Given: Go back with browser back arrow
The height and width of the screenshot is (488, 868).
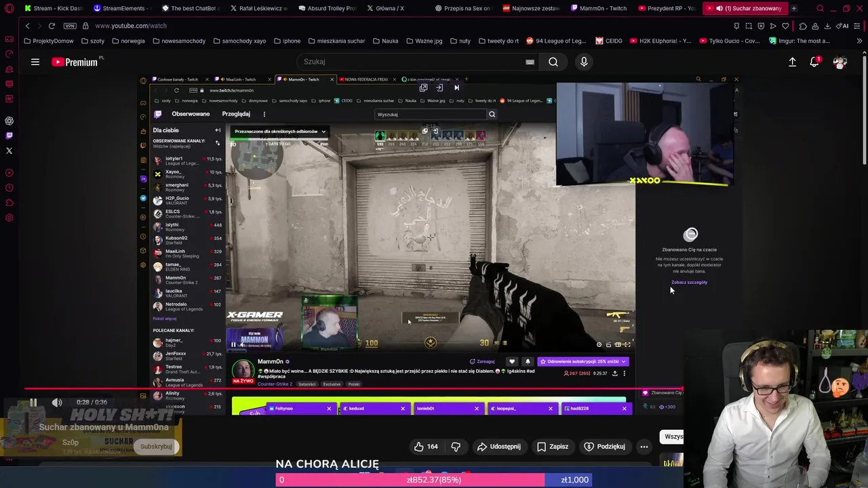Looking at the screenshot, I should point(28,26).
